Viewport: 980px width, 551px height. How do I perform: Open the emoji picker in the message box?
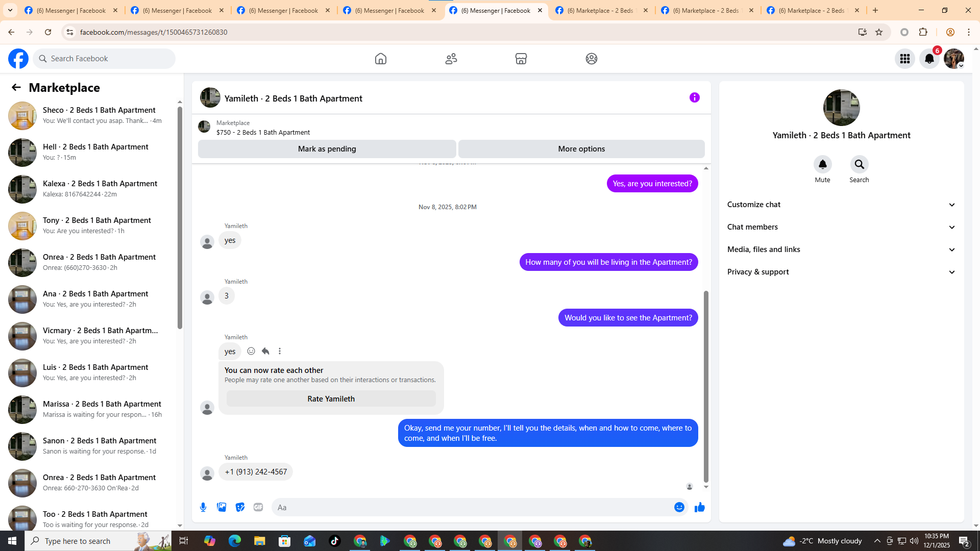pyautogui.click(x=679, y=507)
